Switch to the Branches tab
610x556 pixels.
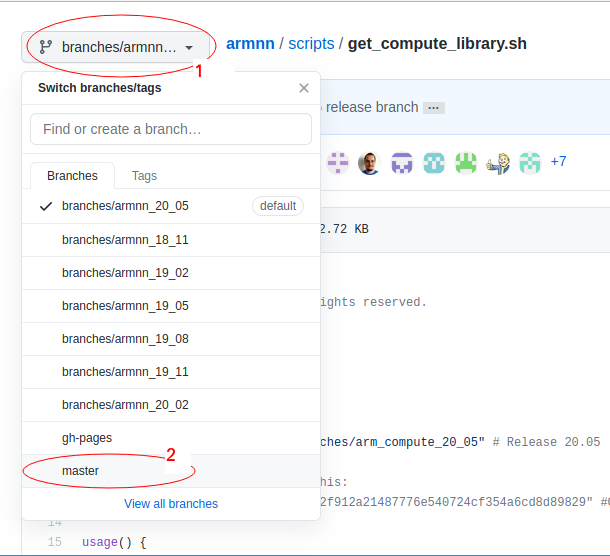click(72, 176)
